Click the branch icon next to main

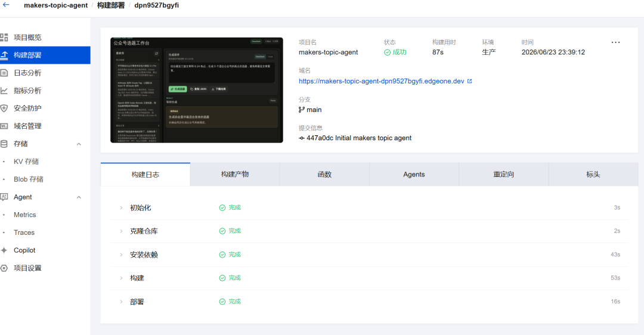point(302,110)
